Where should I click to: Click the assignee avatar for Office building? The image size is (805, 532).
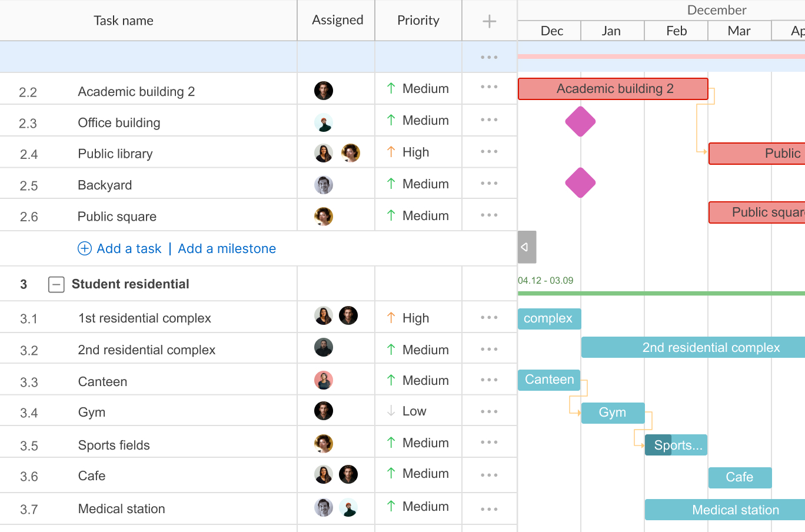pyautogui.click(x=324, y=122)
